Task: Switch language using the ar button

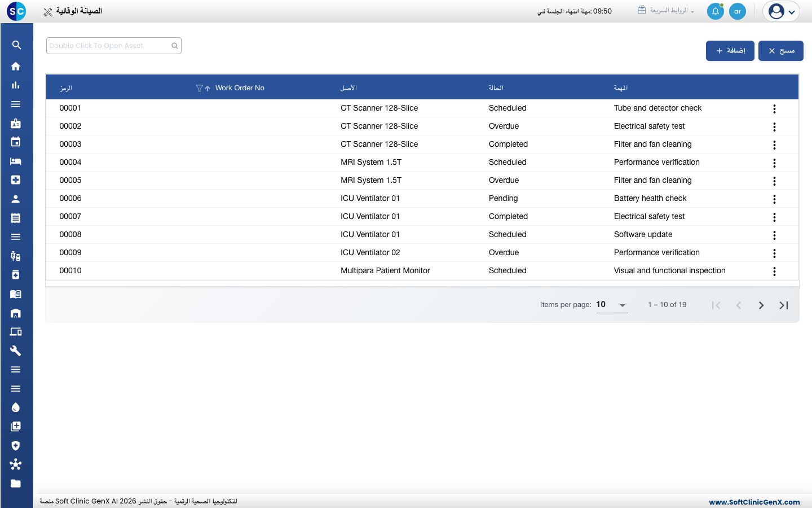Action: tap(738, 11)
